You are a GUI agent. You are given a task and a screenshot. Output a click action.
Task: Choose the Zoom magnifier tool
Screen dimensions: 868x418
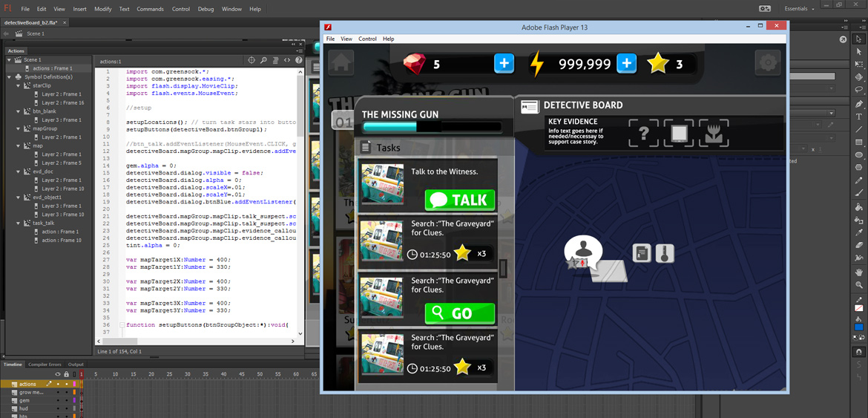tap(859, 284)
